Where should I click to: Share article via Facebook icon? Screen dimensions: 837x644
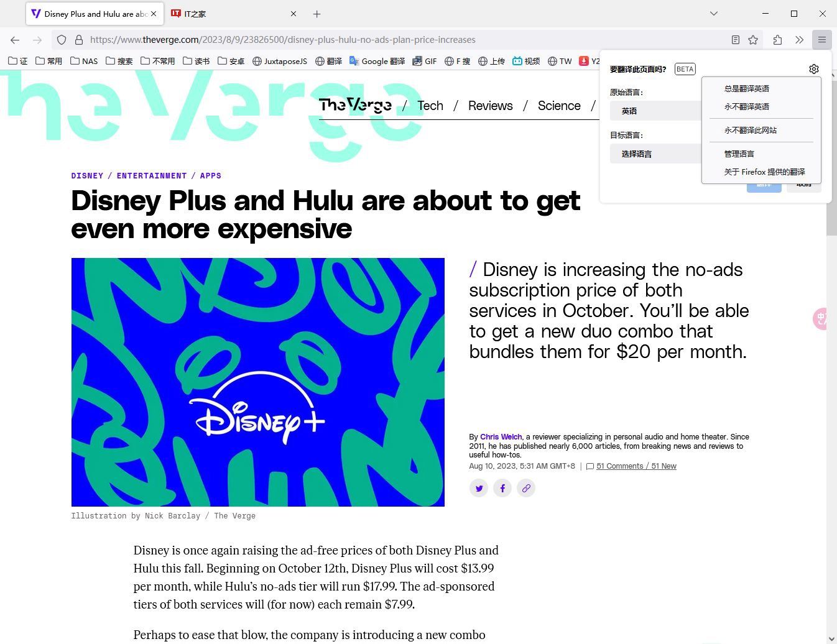pyautogui.click(x=502, y=489)
